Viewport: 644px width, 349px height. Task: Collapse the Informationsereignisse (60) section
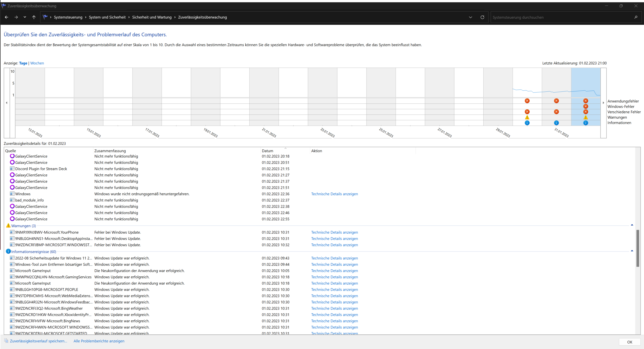point(632,251)
